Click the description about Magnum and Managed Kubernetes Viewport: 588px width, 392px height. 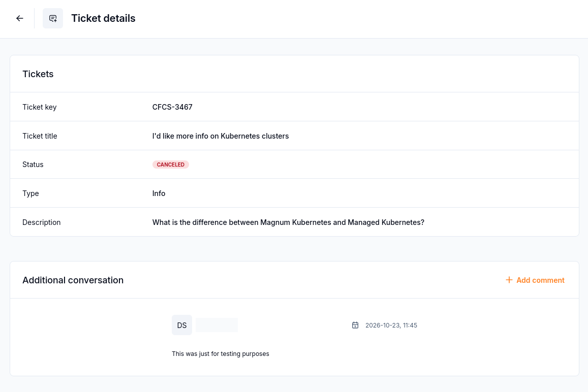[x=288, y=222]
